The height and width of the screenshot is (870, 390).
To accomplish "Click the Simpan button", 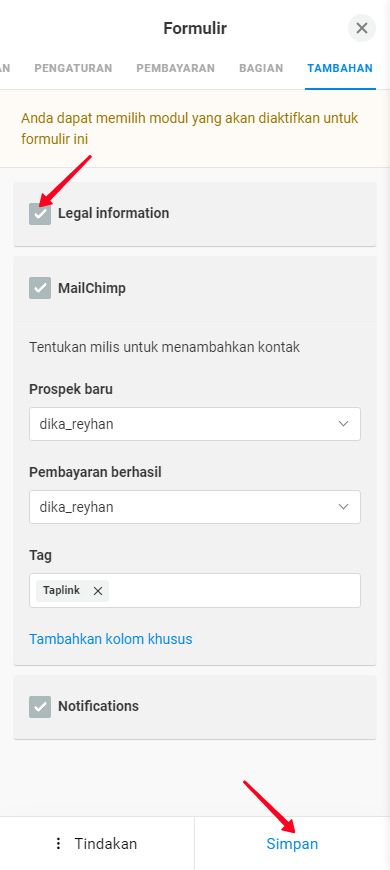I will pyautogui.click(x=292, y=844).
